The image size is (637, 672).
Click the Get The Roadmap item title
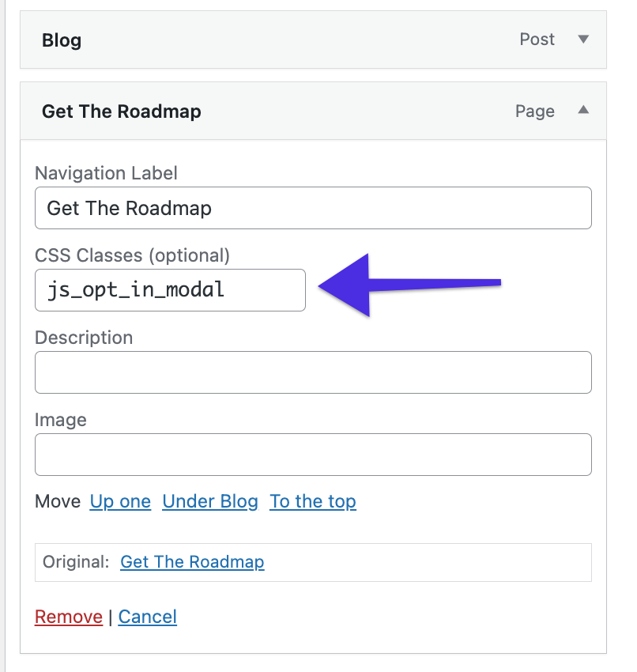click(x=121, y=111)
